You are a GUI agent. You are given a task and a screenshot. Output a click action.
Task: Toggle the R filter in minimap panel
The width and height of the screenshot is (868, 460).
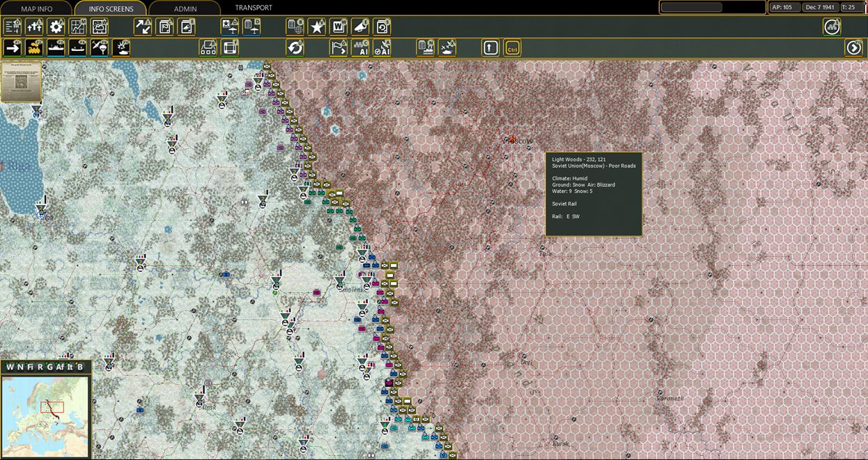coord(40,367)
